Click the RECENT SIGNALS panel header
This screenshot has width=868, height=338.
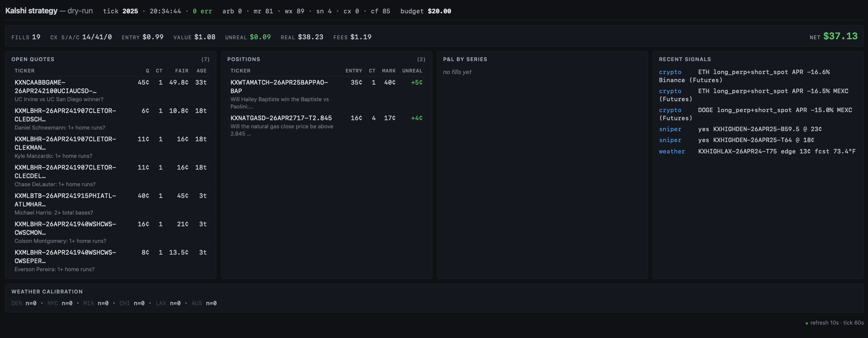[685, 59]
